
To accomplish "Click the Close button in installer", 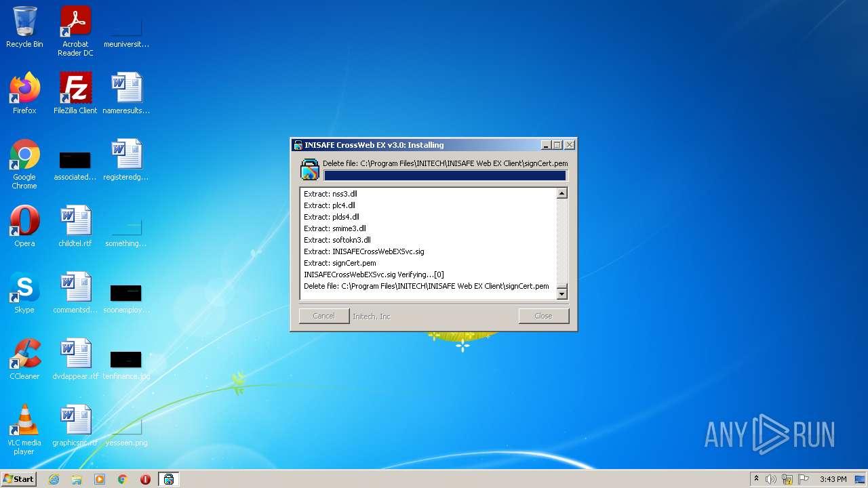I will [543, 316].
